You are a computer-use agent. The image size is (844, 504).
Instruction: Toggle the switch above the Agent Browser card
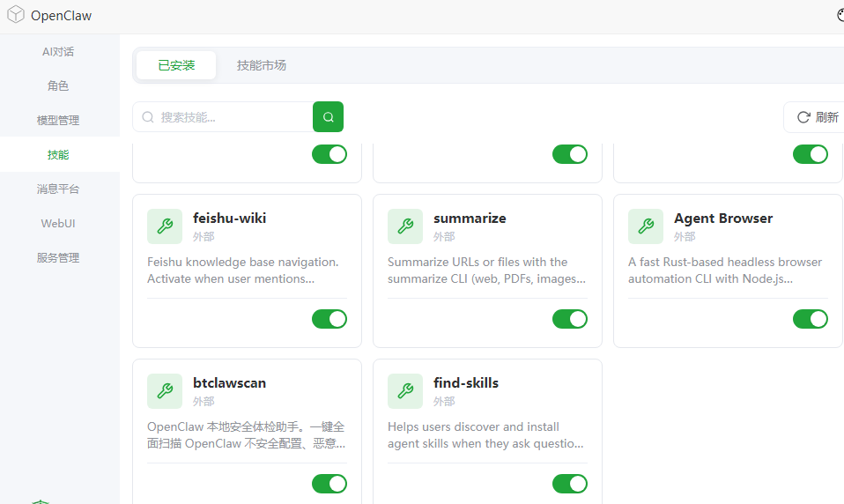point(811,154)
